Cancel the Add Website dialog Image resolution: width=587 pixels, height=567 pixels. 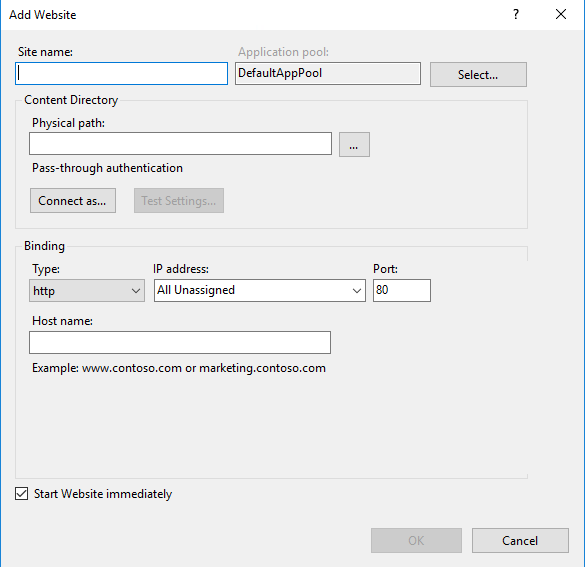pos(520,540)
